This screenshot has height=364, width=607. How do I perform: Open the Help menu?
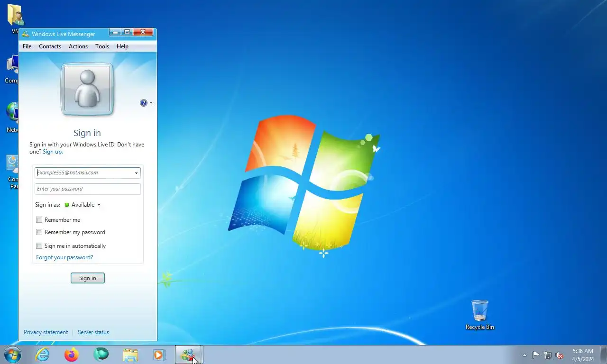pos(122,46)
